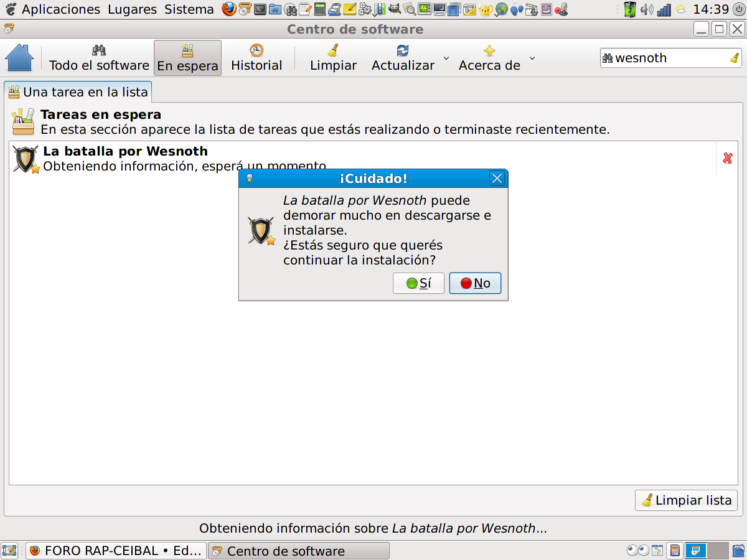Open the terminal launcher in top panel

pyautogui.click(x=260, y=9)
